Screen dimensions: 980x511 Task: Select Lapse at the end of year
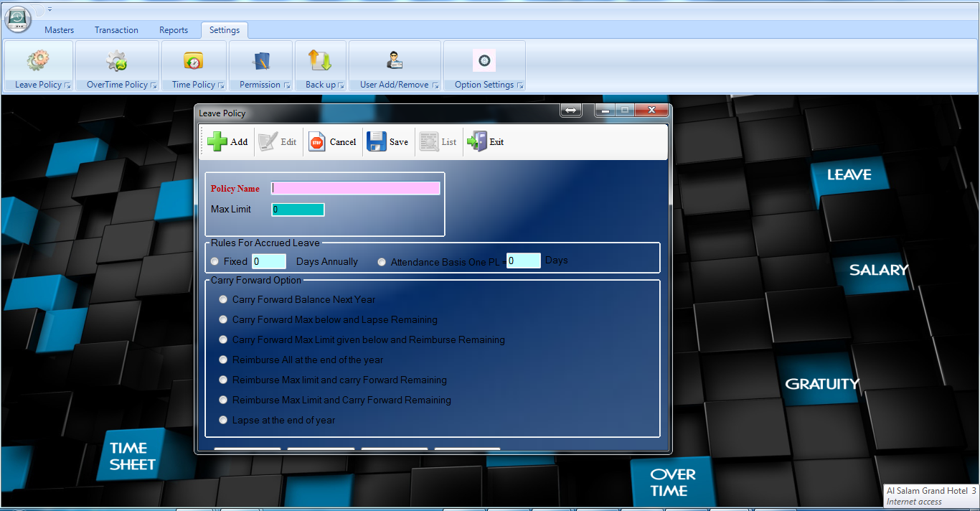pyautogui.click(x=224, y=420)
